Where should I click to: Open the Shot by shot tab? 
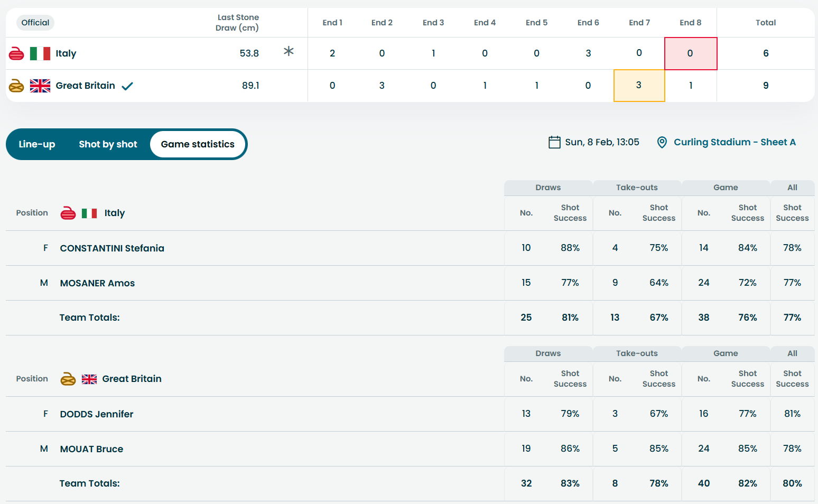pos(108,144)
